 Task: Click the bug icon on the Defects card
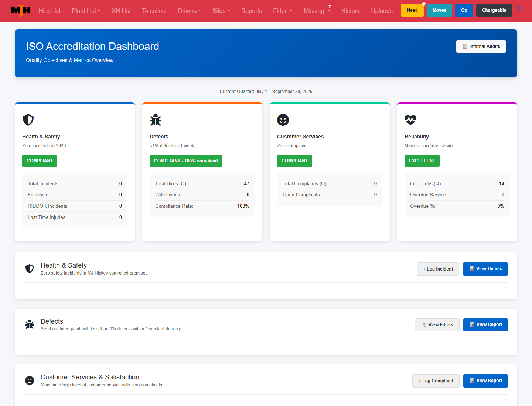point(156,120)
